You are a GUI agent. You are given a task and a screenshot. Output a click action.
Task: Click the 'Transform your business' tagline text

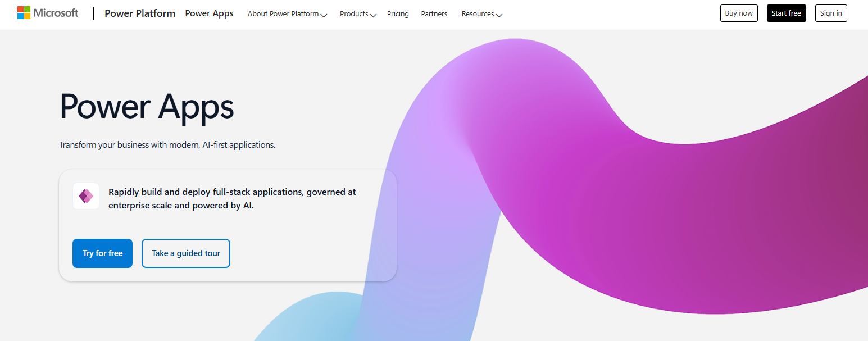[167, 145]
